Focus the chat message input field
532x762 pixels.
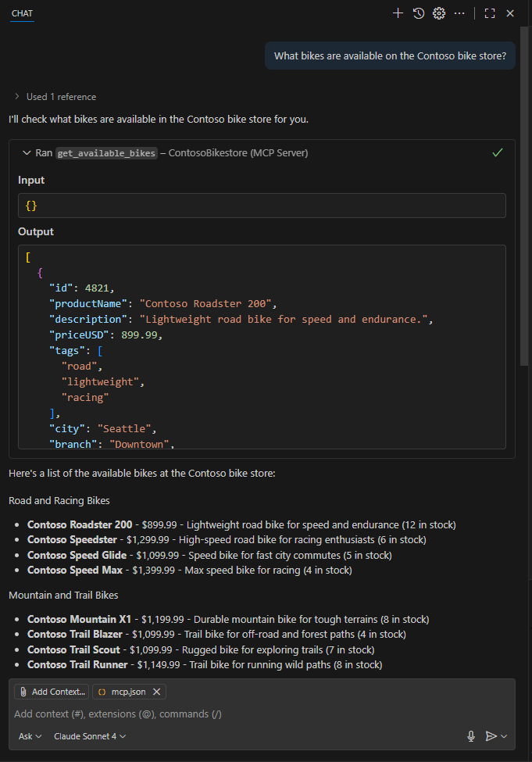point(234,714)
